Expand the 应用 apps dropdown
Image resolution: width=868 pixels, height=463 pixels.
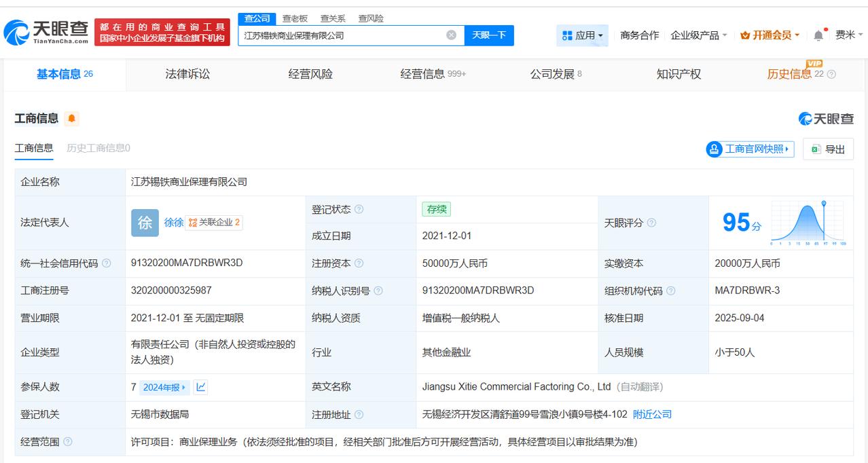coord(582,35)
